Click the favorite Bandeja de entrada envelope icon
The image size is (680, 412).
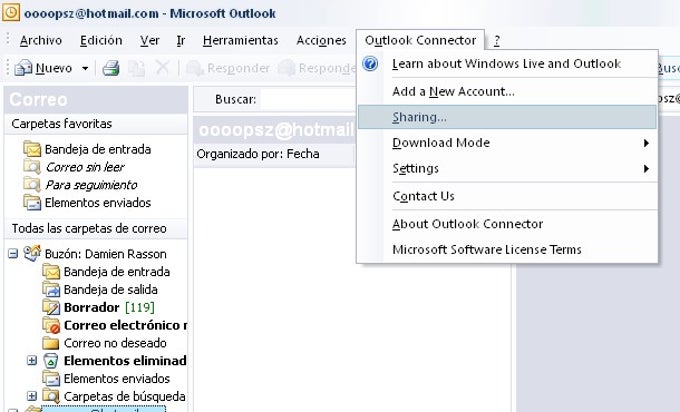tap(32, 150)
